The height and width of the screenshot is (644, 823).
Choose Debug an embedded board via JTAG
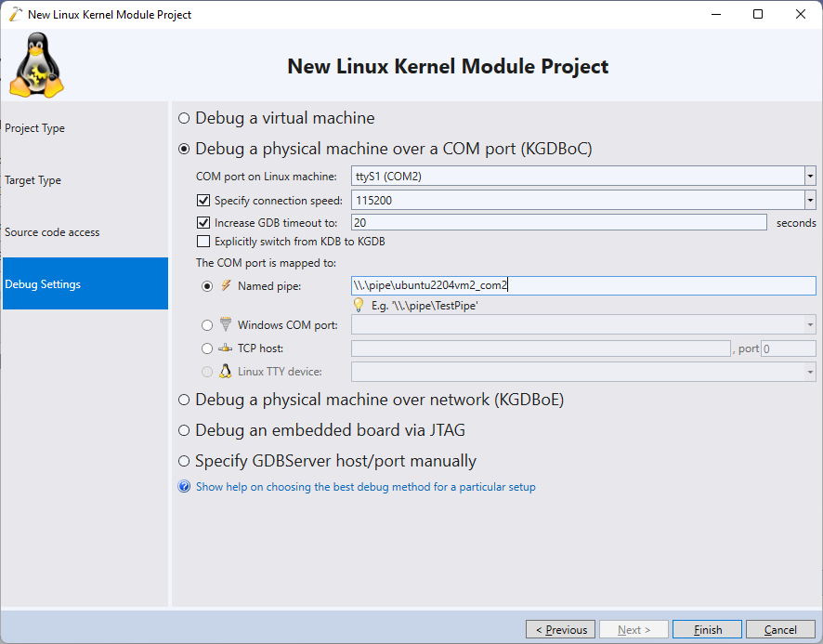click(x=184, y=431)
